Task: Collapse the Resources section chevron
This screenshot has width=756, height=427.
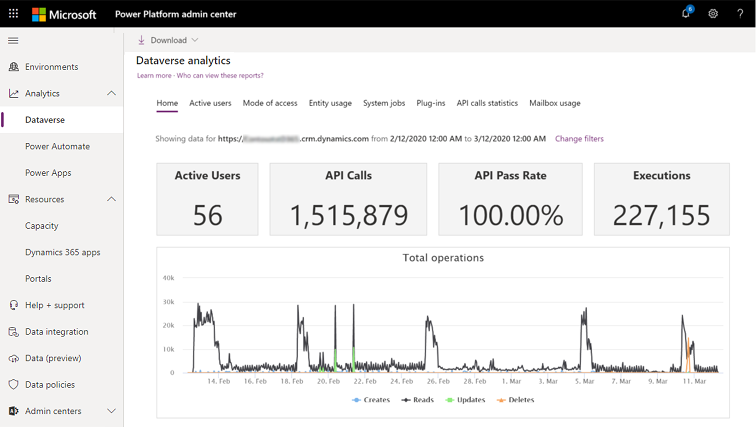Action: [111, 199]
